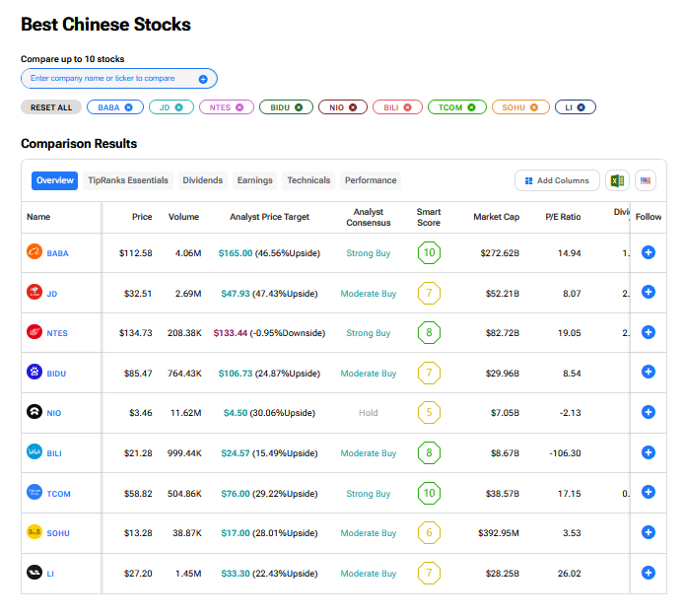Screen dimensions: 683x616
Task: Click BABA's Strong Buy consensus
Action: (x=368, y=253)
